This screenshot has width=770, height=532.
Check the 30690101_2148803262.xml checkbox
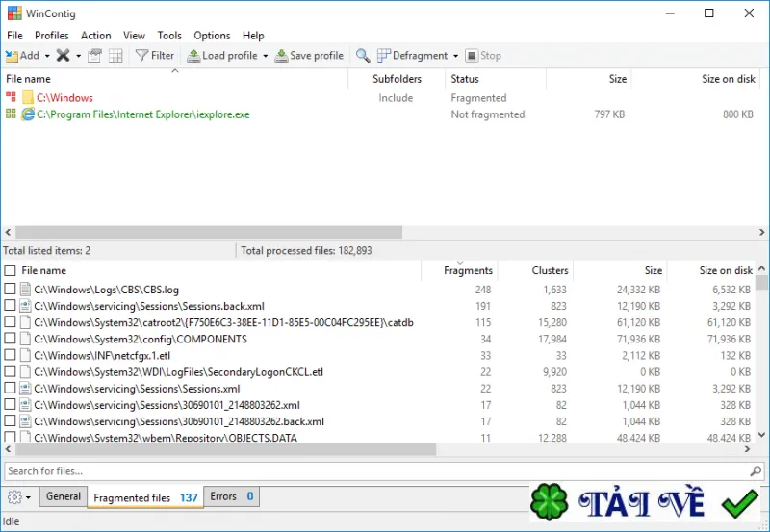[10, 405]
